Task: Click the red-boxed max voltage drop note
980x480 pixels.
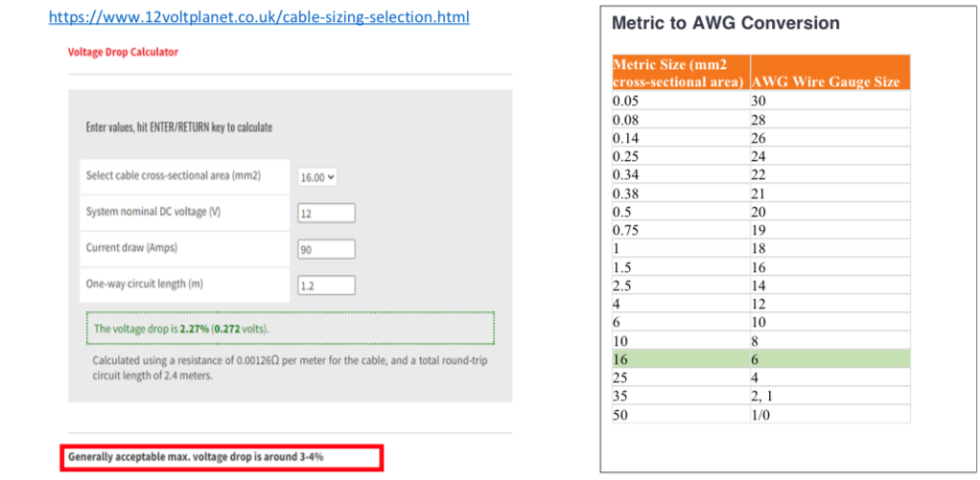Action: [222, 458]
